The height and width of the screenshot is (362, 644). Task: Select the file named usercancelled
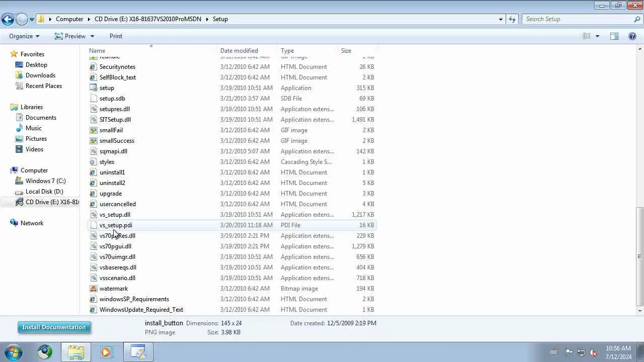(x=118, y=204)
